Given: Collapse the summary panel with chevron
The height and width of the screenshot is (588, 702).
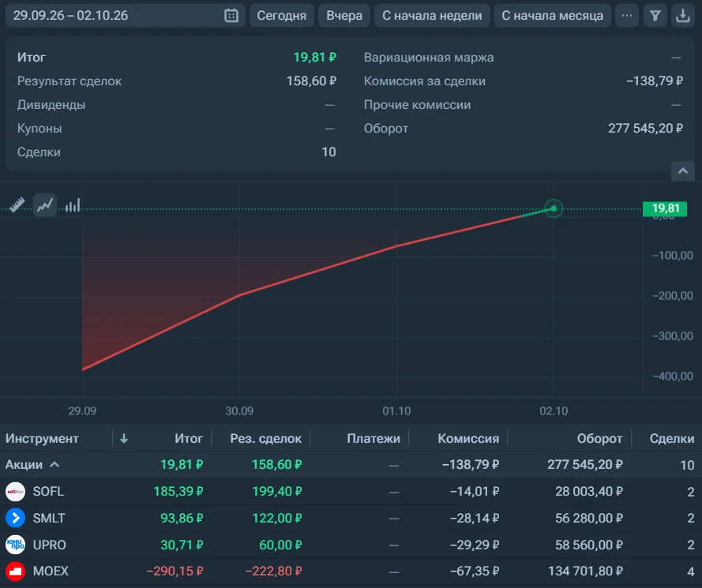Looking at the screenshot, I should [x=683, y=171].
